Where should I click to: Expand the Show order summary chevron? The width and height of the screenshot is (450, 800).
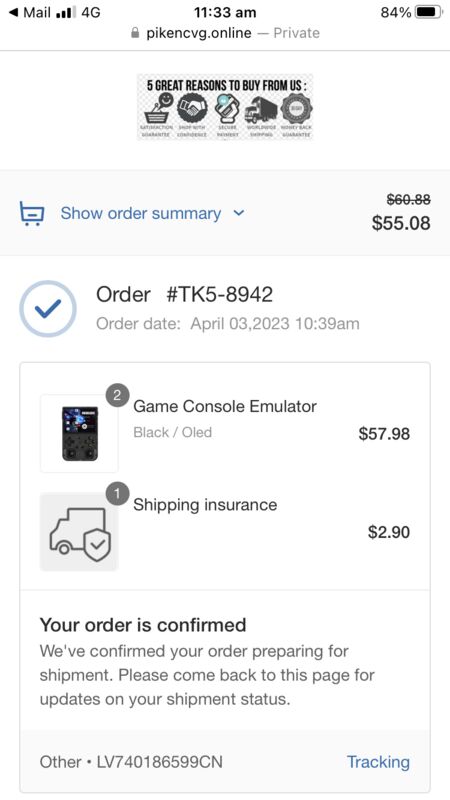239,213
